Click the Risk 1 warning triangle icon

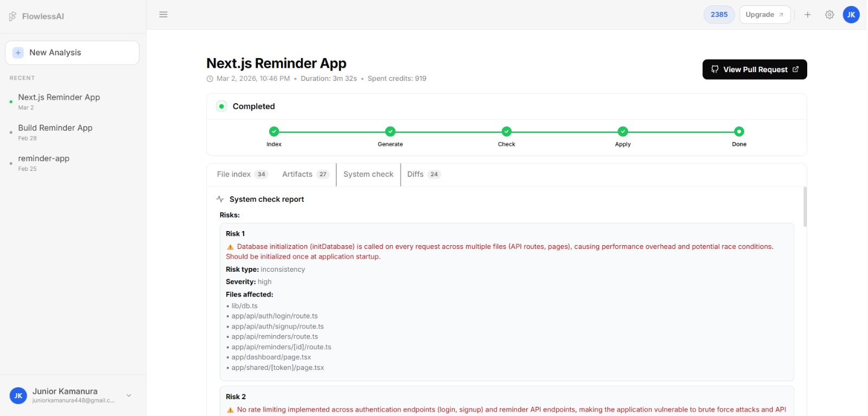point(230,247)
